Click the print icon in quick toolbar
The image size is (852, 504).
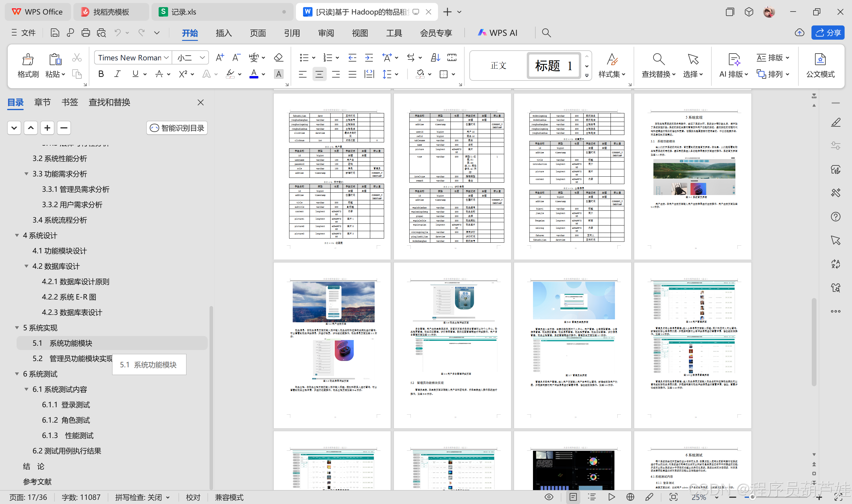pyautogui.click(x=86, y=33)
